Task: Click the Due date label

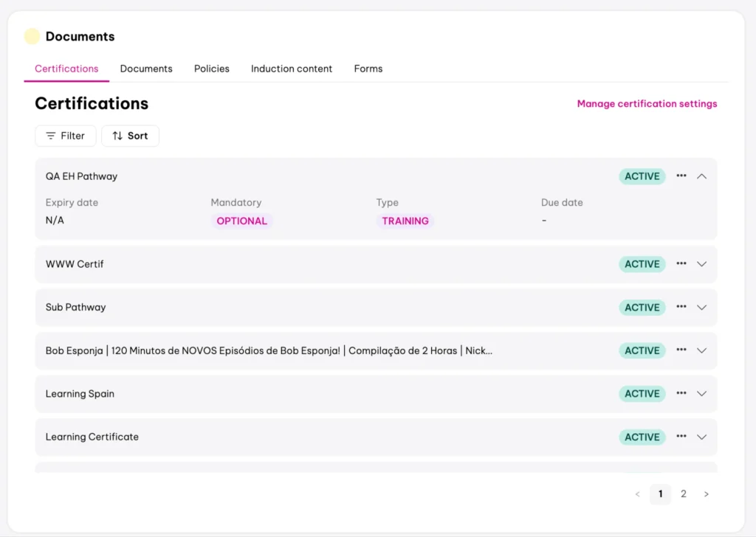Action: coord(562,202)
